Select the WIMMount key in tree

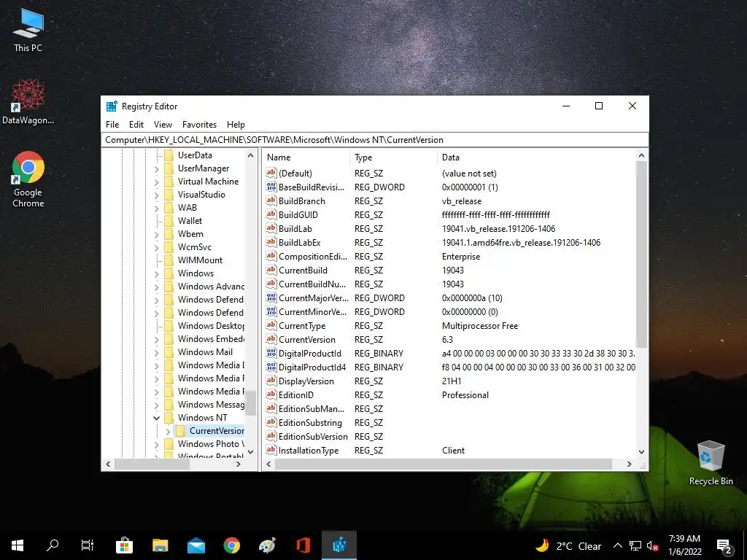(200, 260)
